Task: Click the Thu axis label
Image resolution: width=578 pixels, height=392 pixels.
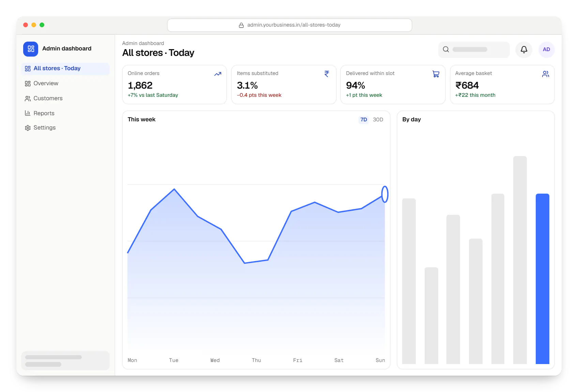Action: pos(256,360)
